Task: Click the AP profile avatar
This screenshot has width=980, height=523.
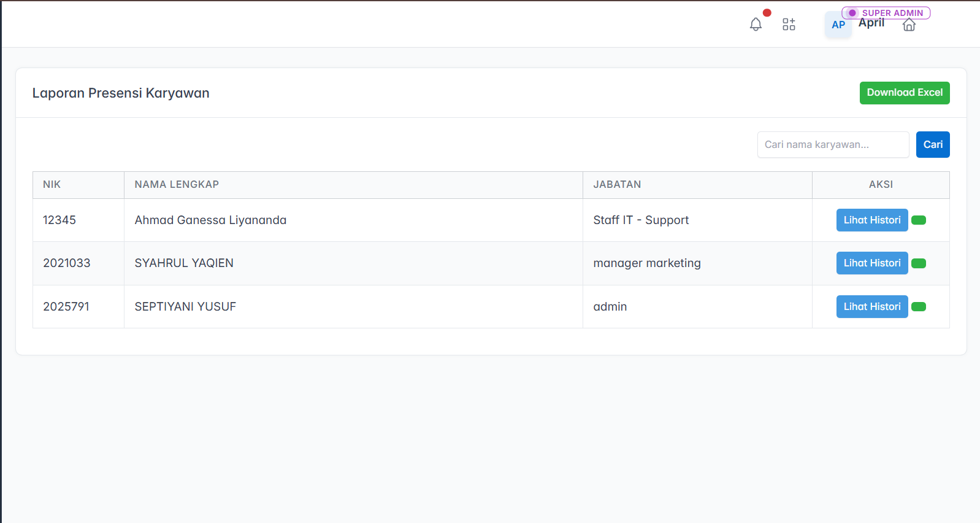Action: (x=838, y=25)
